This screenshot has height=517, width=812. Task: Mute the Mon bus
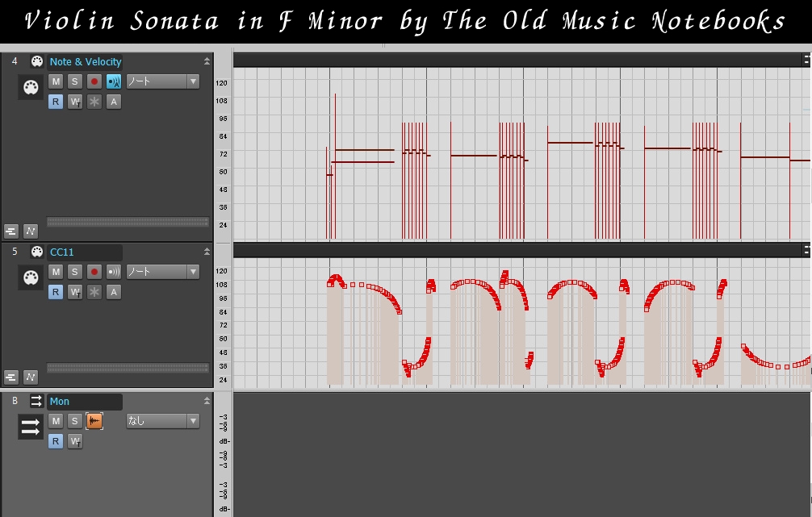[x=56, y=421]
